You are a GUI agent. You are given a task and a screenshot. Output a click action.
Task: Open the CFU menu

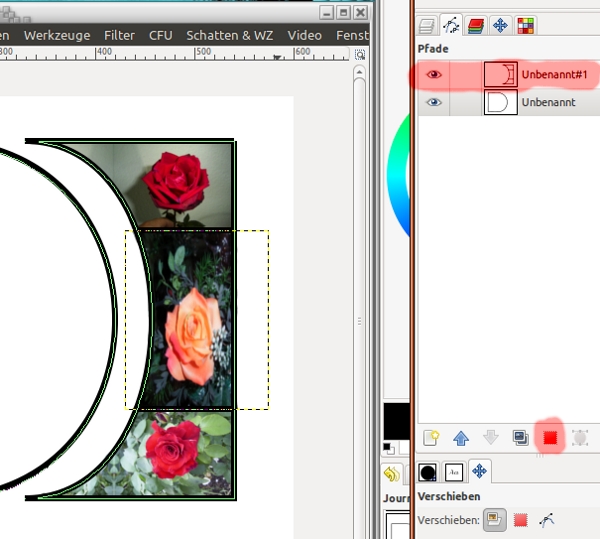161,35
